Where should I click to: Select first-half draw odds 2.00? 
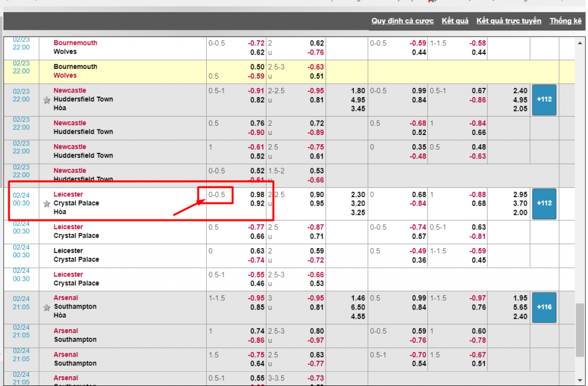tap(520, 213)
